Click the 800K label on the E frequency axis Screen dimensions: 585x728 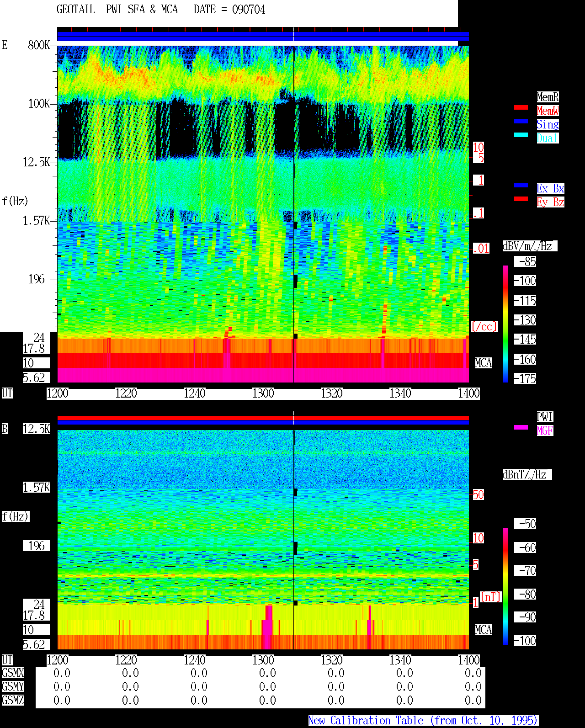tap(39, 45)
